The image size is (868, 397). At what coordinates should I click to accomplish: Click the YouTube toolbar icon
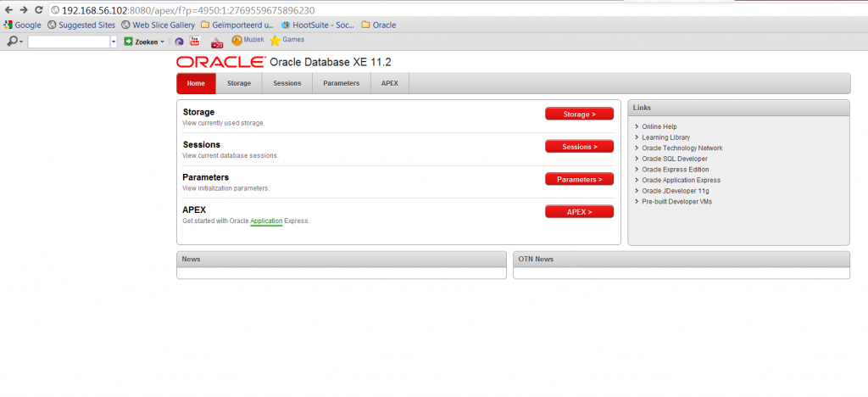pos(195,41)
